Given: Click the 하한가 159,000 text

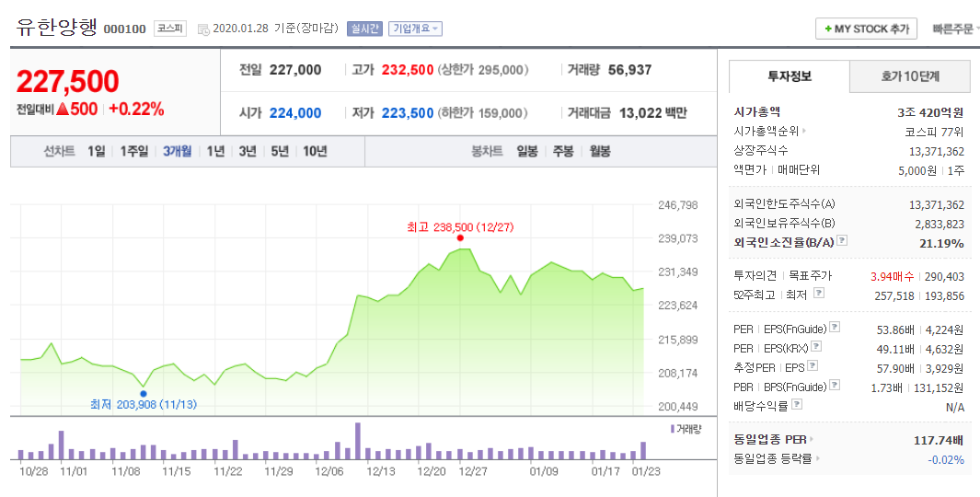Looking at the screenshot, I should 483,113.
